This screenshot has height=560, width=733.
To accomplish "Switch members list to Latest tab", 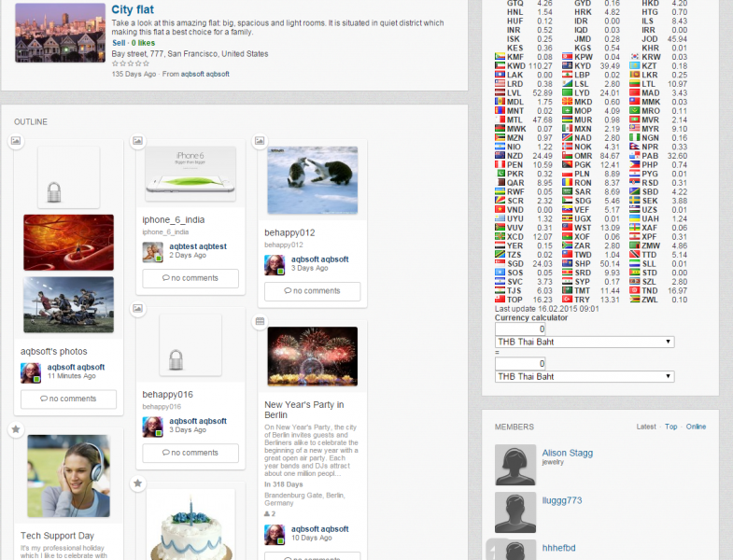I will pyautogui.click(x=646, y=427).
